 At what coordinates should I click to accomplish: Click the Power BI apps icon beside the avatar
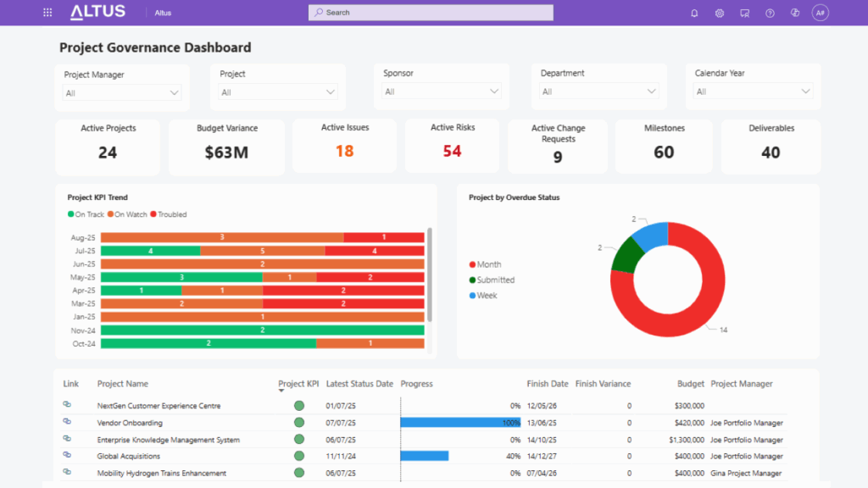pos(793,13)
